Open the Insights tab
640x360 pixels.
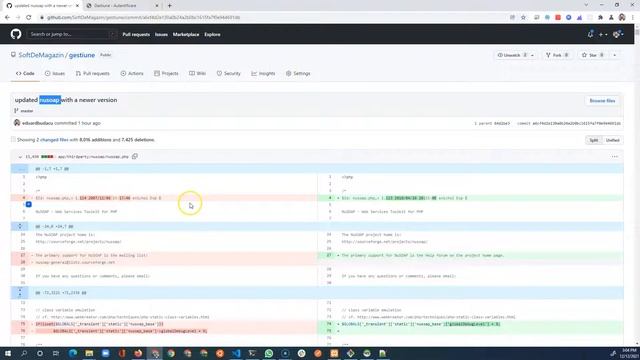point(263,73)
